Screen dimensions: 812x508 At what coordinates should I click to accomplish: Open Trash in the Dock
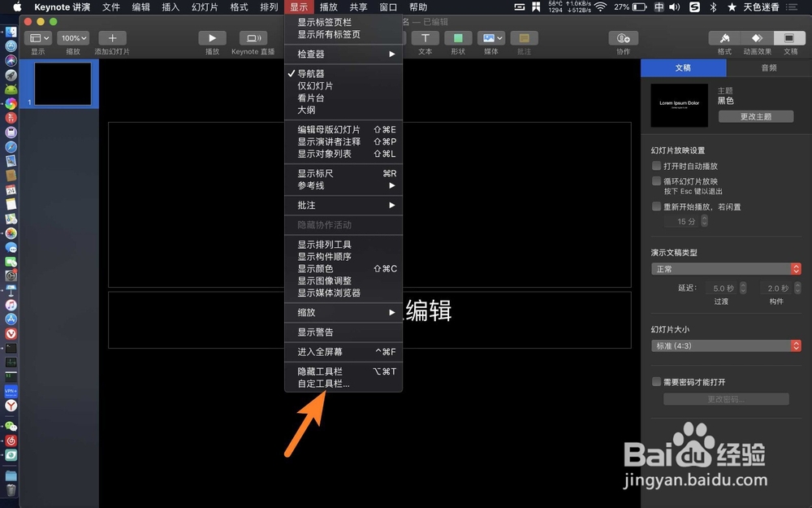(x=11, y=490)
